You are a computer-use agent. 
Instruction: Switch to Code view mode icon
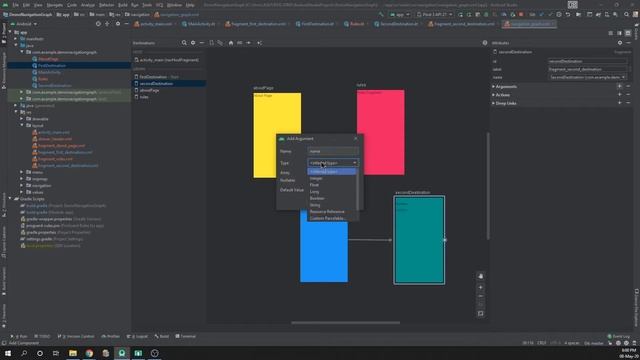(611, 33)
